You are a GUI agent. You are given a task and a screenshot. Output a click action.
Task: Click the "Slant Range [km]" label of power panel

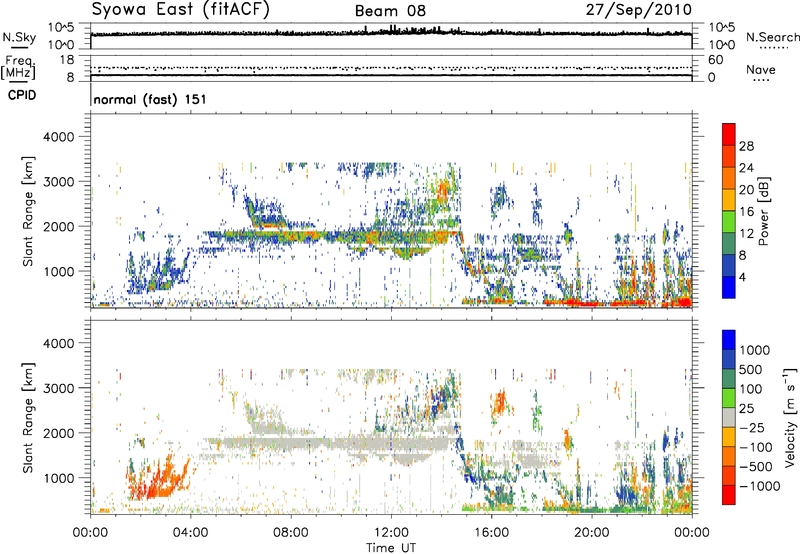pos(28,211)
